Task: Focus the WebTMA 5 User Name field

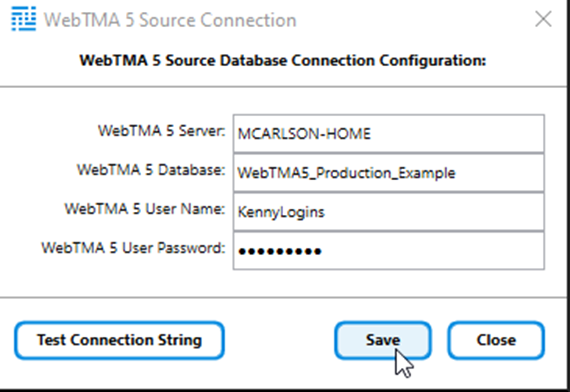Action: click(389, 212)
